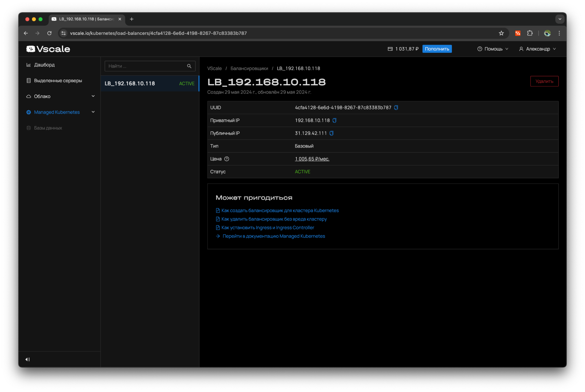Viewport: 585px width, 392px height.
Task: Click the creation date subtitle text
Action: [259, 92]
